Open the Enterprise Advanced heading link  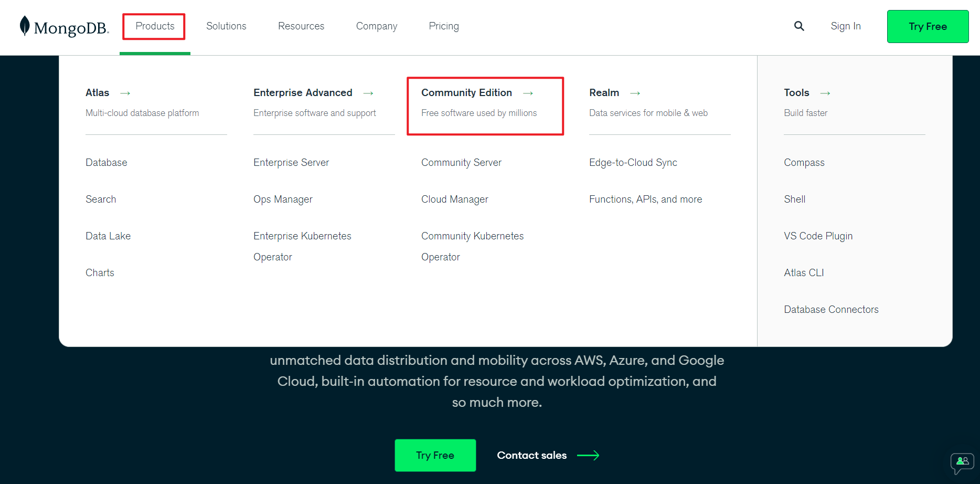point(303,93)
